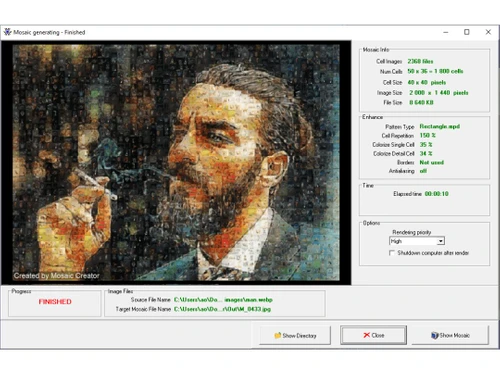Viewport: 500px width, 375px height.
Task: Click the File Size 8 640 KB value
Action: (421, 102)
